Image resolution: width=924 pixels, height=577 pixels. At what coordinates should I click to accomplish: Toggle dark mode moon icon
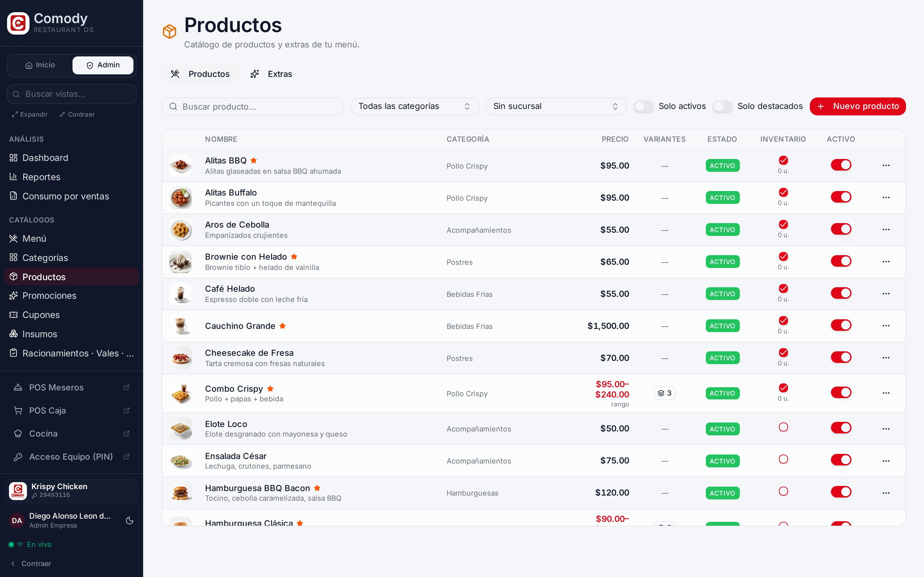pos(129,521)
